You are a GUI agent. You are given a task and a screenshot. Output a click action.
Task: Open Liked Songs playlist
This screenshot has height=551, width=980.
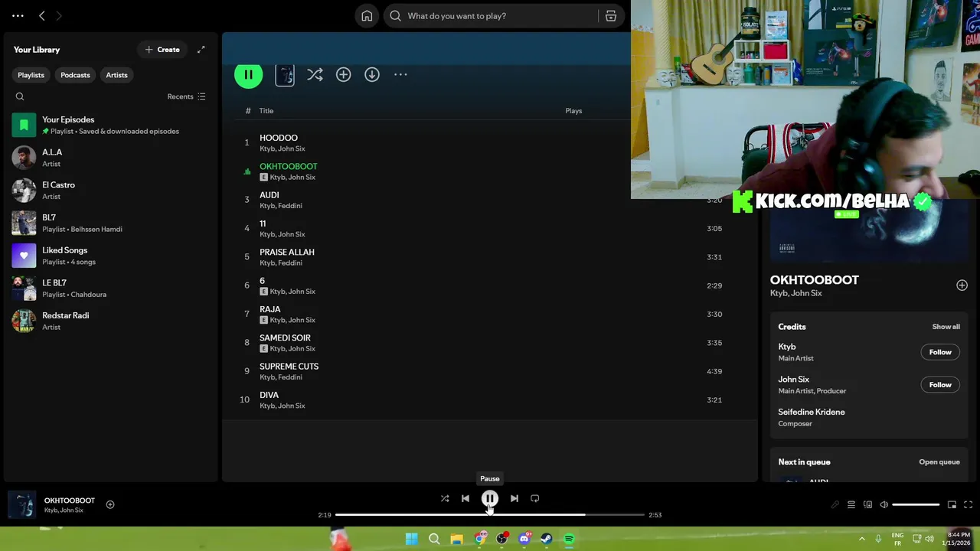coord(110,256)
